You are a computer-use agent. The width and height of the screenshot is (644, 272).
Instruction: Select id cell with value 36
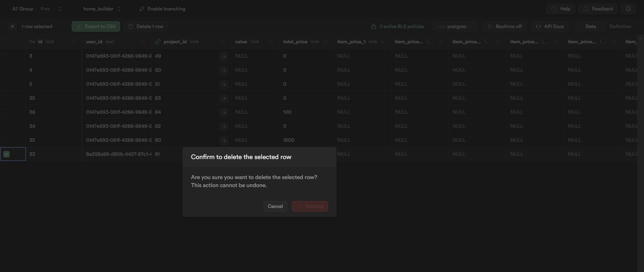tap(54, 112)
